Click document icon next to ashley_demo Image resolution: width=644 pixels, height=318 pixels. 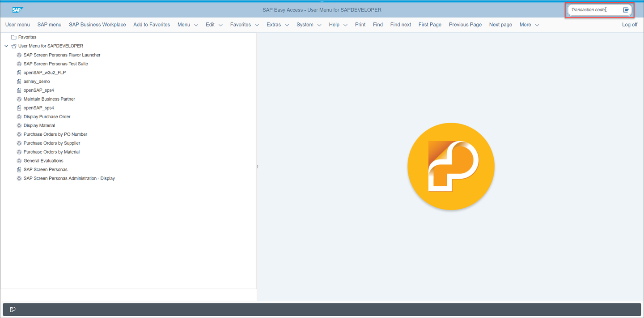pyautogui.click(x=19, y=82)
